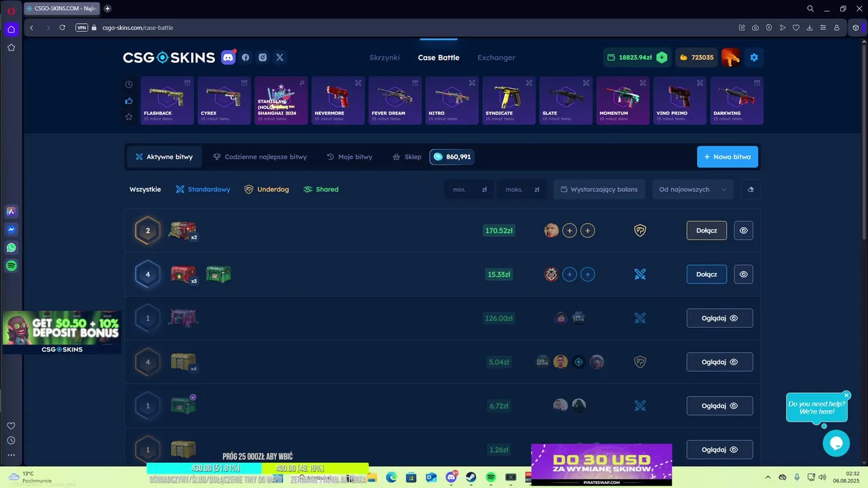Expand the Od najnowszych sort dropdown

click(x=692, y=189)
